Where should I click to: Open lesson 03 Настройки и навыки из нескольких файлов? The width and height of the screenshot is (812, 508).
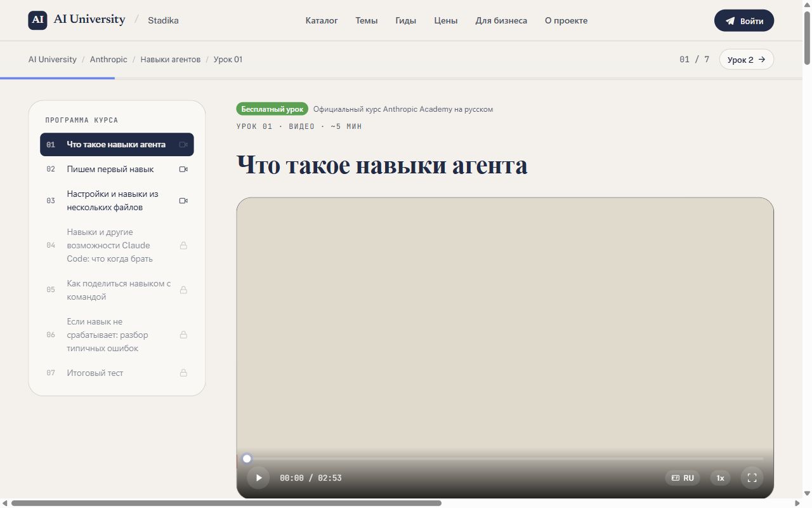coord(117,201)
